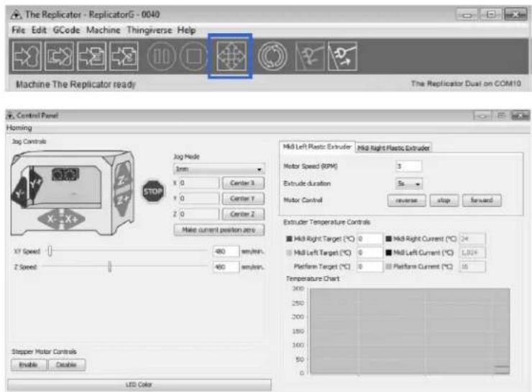The width and height of the screenshot is (532, 392).
Task: Click the motor stop button
Action: 444,200
